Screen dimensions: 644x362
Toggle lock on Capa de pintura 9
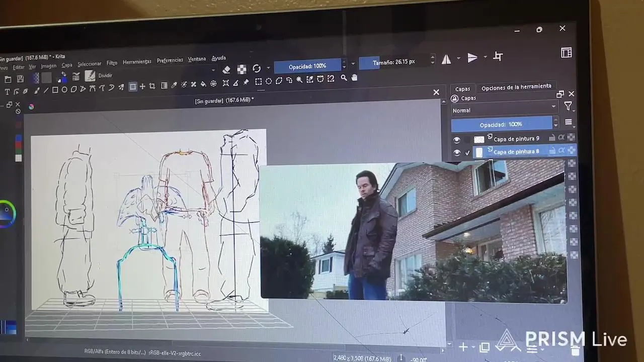pos(552,137)
